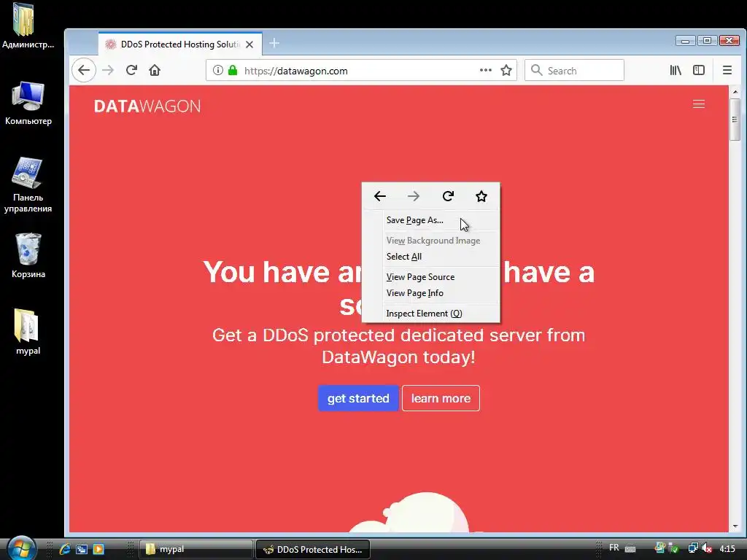Select the DDoS Protected Hosting Solutions tab

point(180,44)
